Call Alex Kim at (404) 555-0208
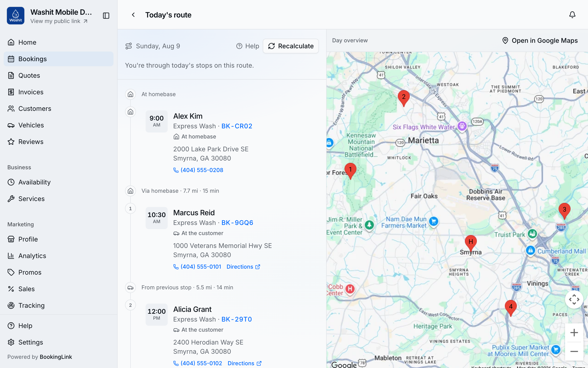 (x=198, y=170)
